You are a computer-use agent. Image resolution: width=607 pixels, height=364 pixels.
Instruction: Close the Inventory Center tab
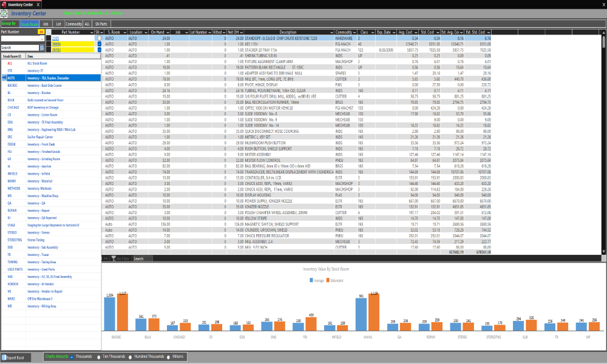[39, 4]
